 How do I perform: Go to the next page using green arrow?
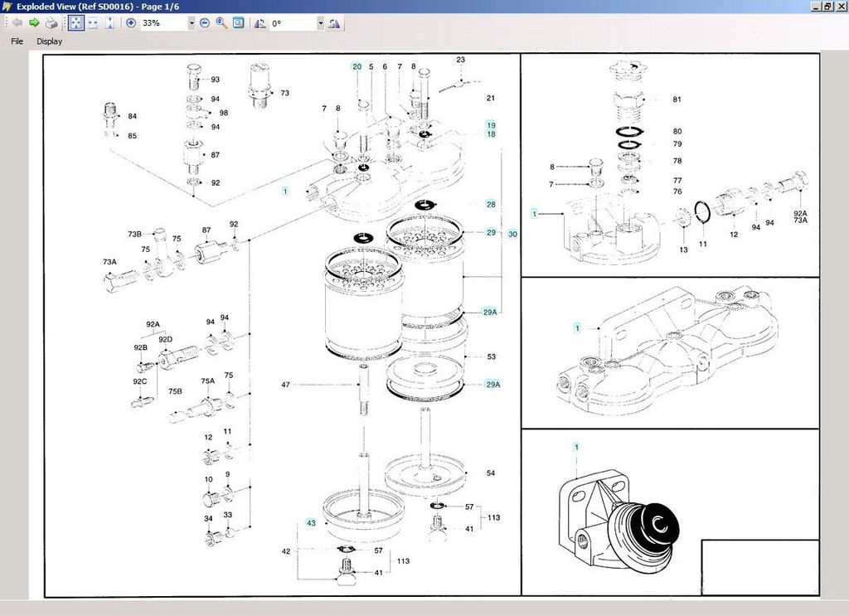coord(34,23)
